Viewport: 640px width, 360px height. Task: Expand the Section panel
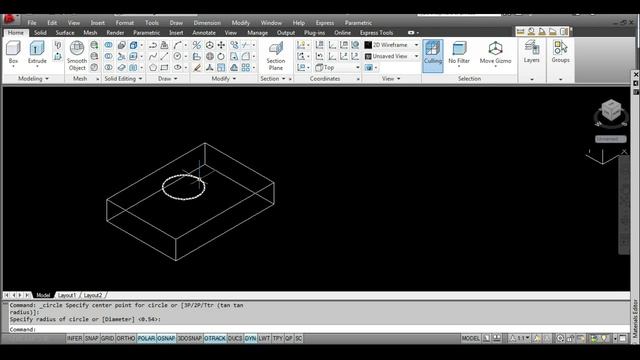pos(273,78)
